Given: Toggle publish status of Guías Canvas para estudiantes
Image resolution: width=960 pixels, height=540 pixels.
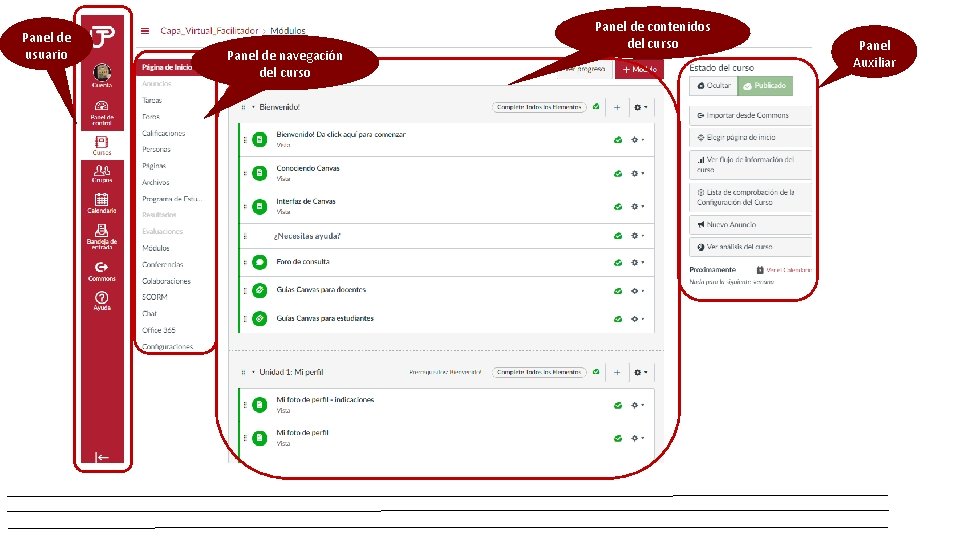Looking at the screenshot, I should pyautogui.click(x=618, y=319).
